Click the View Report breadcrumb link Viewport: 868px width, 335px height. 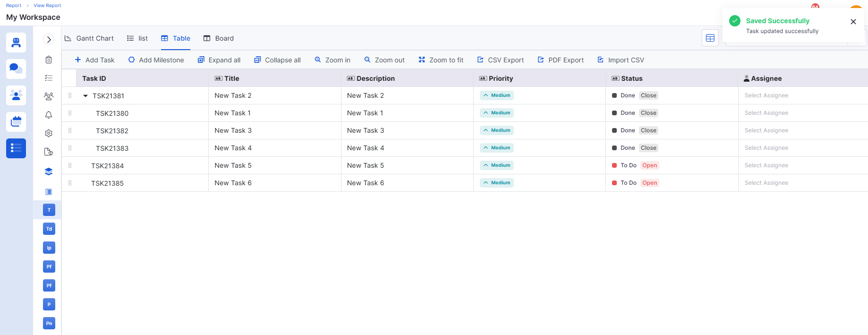47,6
